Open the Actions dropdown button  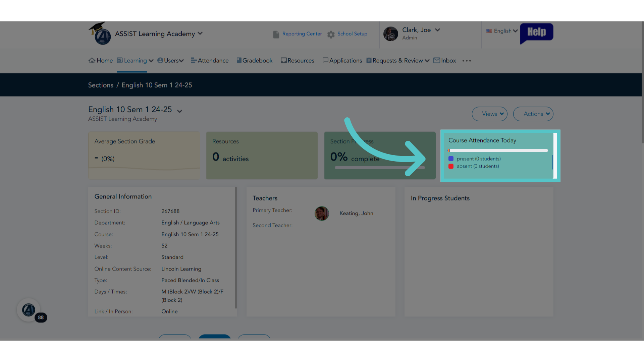(x=533, y=114)
